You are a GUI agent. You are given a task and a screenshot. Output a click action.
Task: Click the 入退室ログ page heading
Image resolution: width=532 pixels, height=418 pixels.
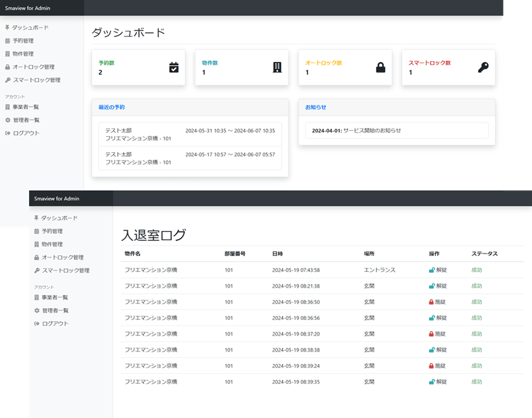pyautogui.click(x=153, y=235)
